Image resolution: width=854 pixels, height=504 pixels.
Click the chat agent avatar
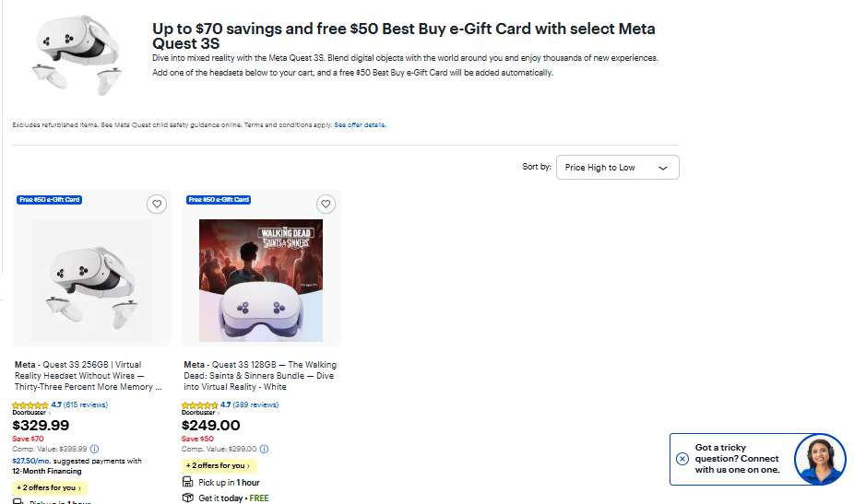pos(819,459)
